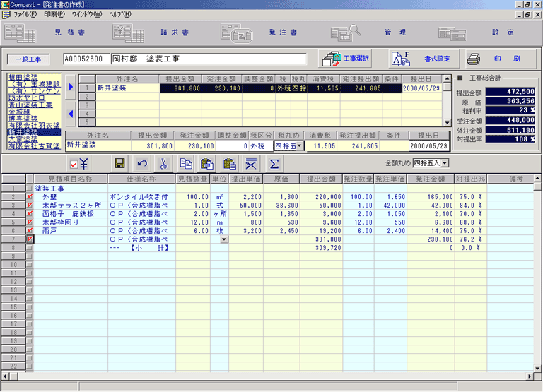Click the construction code field A00052600

click(86, 59)
